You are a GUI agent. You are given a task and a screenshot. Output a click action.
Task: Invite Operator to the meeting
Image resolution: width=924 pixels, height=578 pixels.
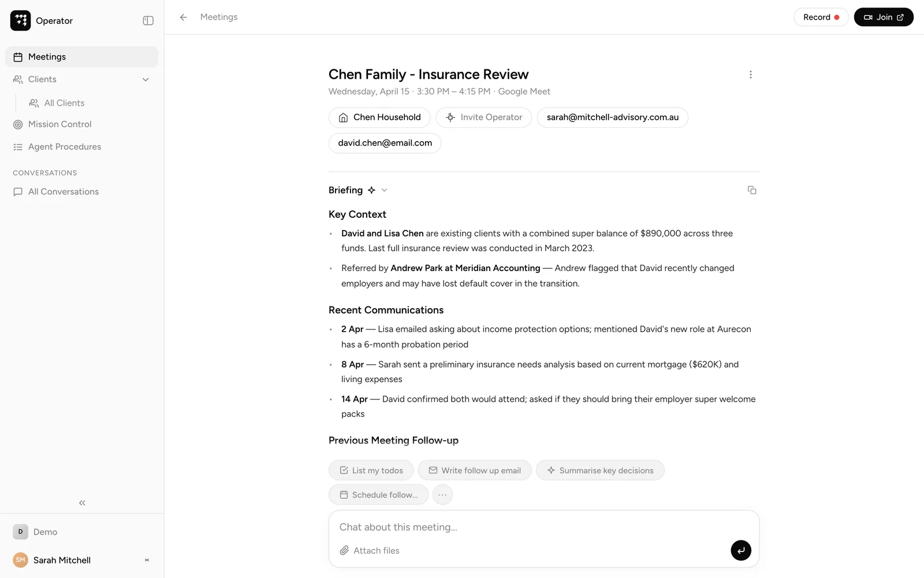coord(484,117)
